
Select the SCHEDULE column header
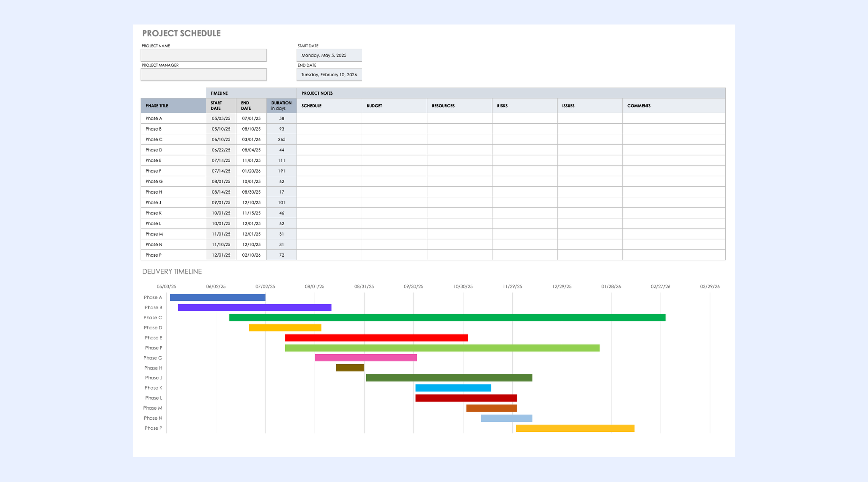coord(329,106)
